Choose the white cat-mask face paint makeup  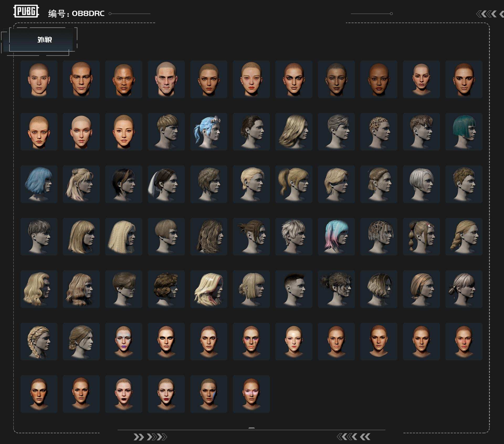124,341
